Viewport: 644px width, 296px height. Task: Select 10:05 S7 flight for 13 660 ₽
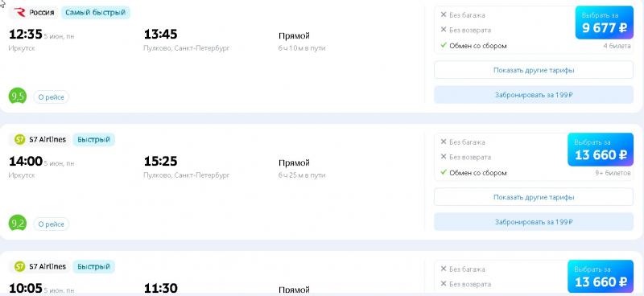[601, 277]
